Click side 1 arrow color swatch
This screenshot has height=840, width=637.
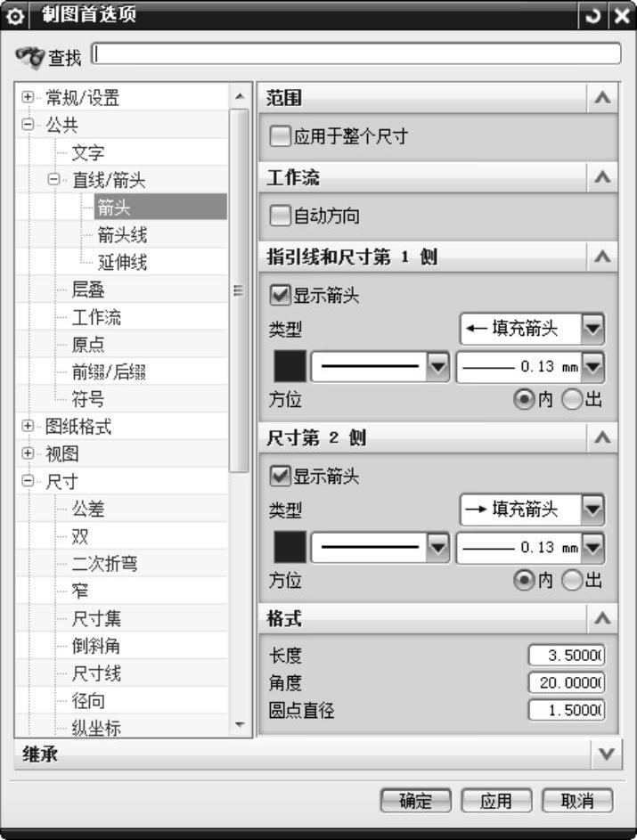[290, 366]
